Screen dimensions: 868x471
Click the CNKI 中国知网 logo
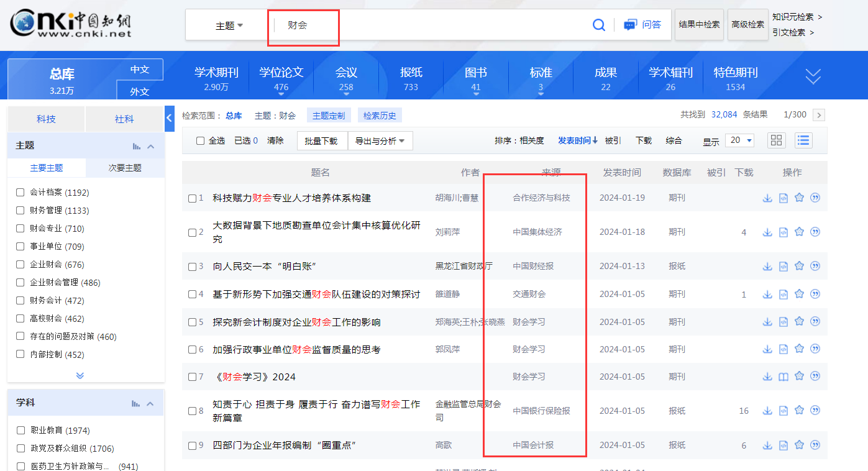[x=71, y=24]
